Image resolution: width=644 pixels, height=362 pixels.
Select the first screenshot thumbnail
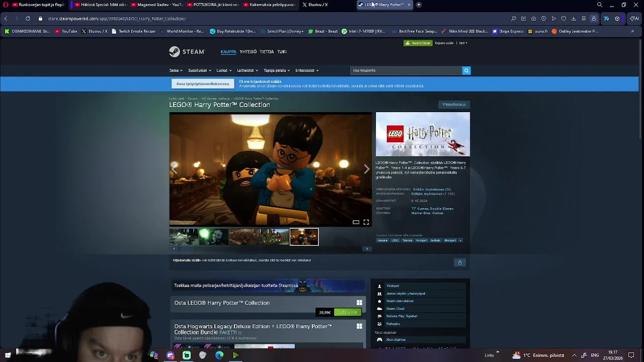click(x=184, y=237)
